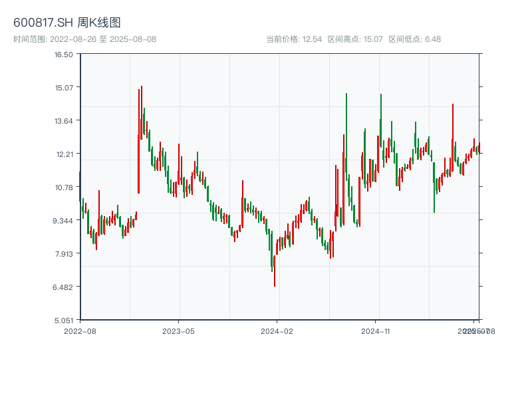
Task: Click the lowest red candle near 6.48
Action: (274, 271)
